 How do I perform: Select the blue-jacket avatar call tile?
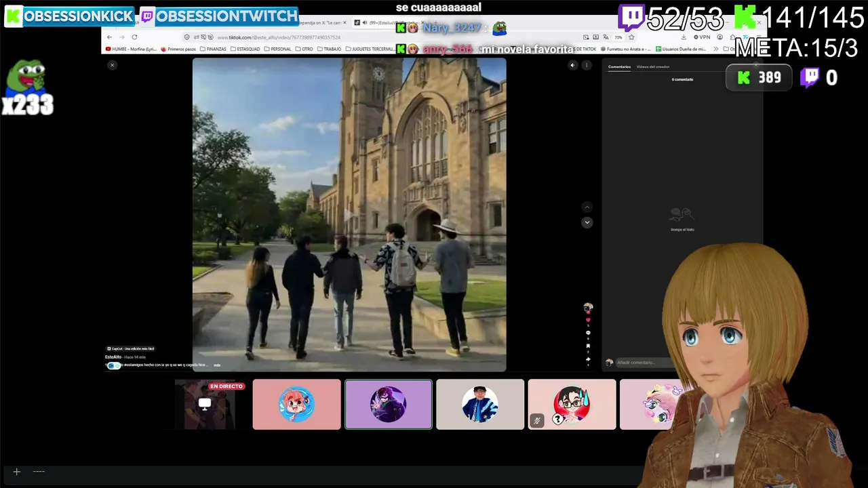[480, 404]
